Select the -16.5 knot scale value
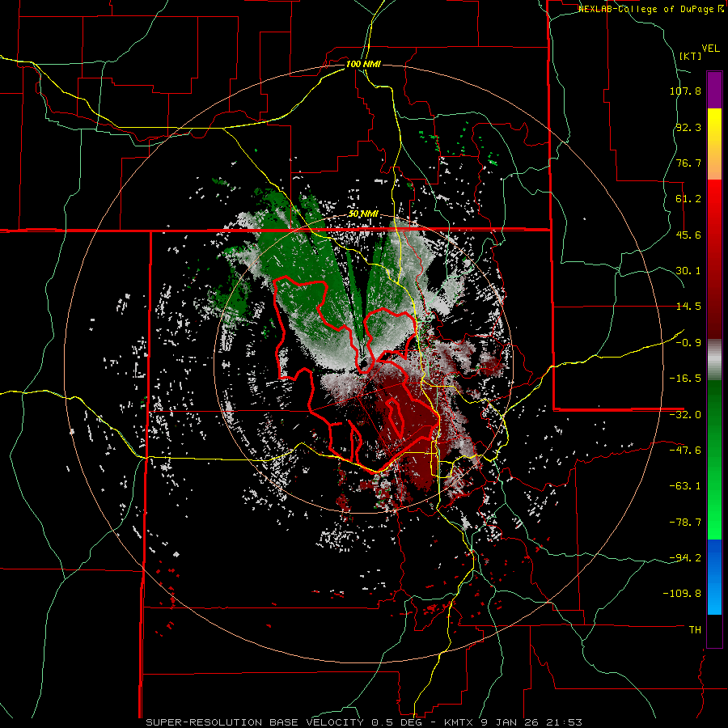 coord(685,379)
